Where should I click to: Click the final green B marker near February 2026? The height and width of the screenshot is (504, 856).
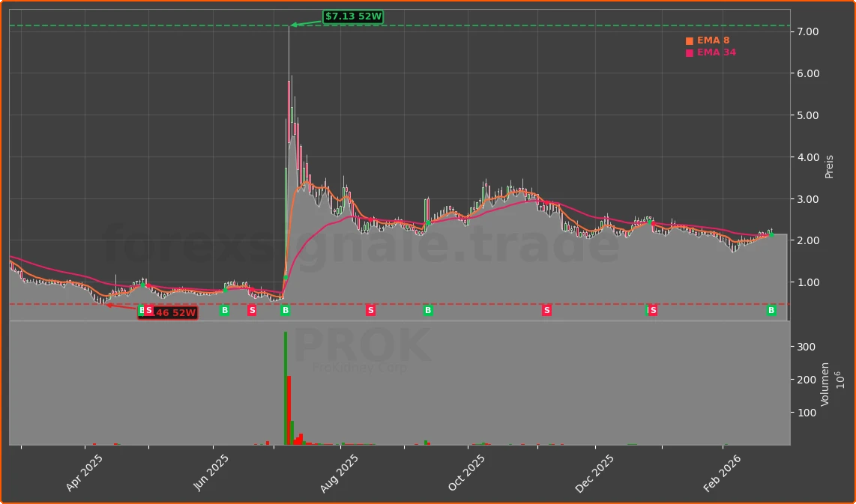click(x=772, y=311)
